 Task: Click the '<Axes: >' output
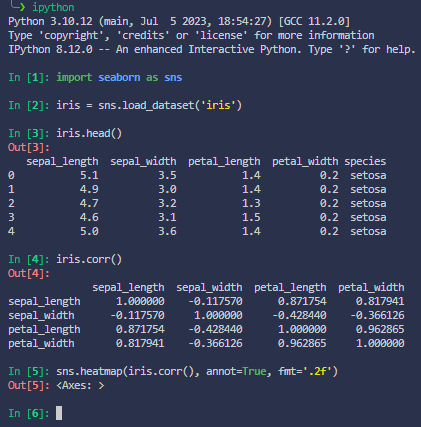[x=80, y=385]
